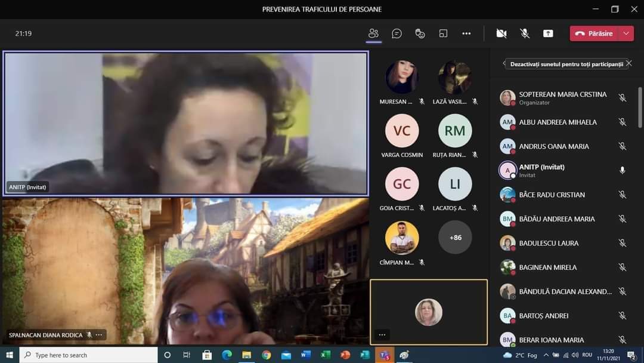The image size is (644, 363).
Task: Select participant BADULESCU LAURA in list
Action: [549, 243]
